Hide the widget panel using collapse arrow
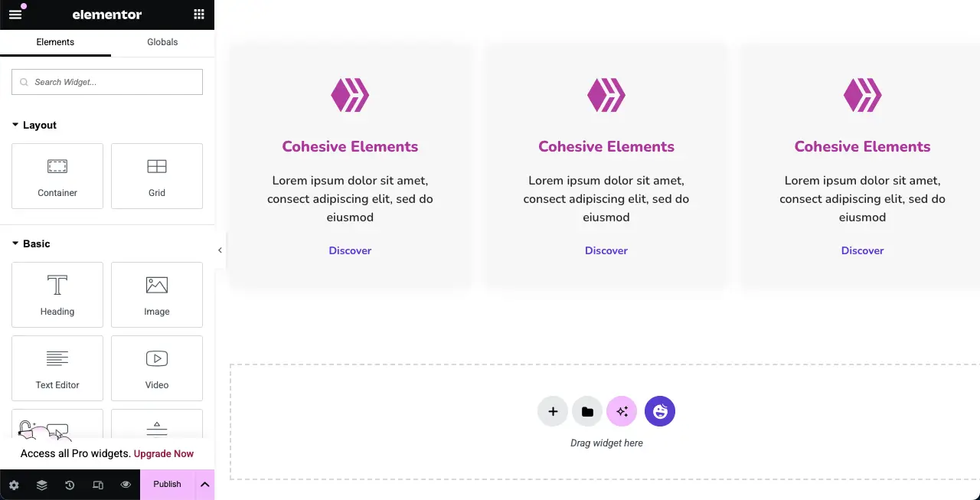Viewport: 980px width, 500px height. (x=220, y=250)
